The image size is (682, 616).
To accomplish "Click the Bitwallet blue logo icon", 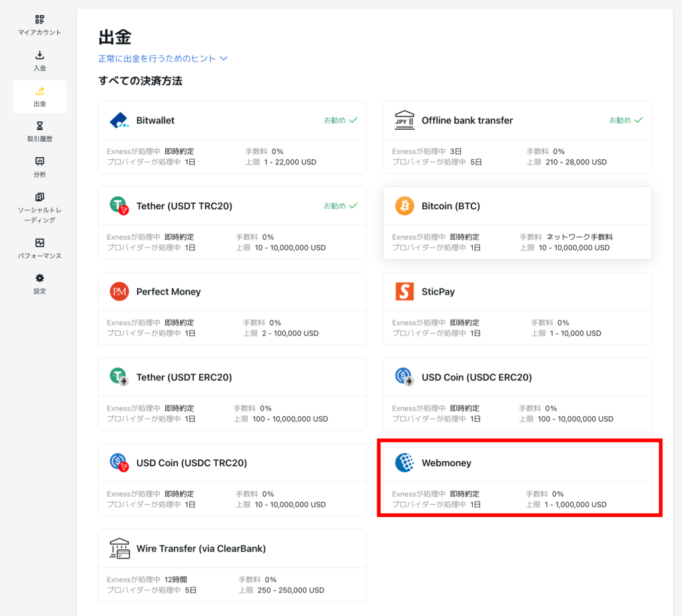I will 119,120.
